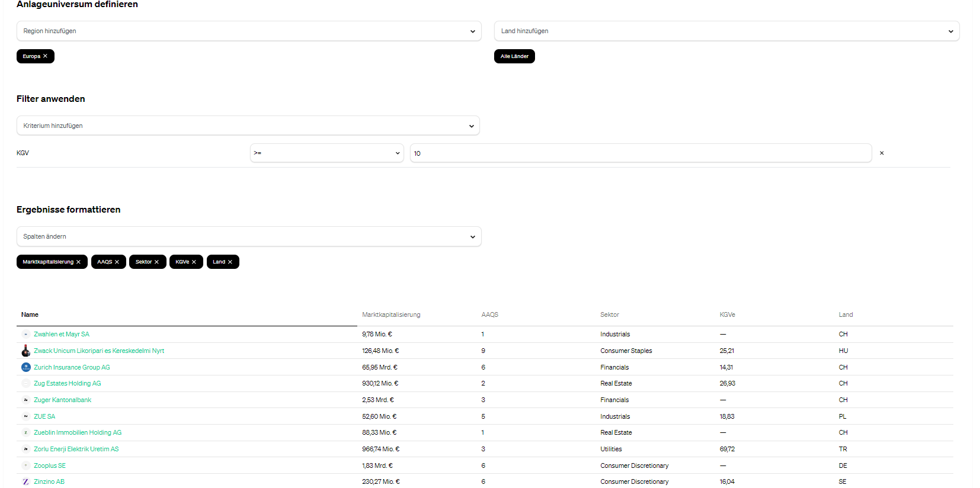Sort by Sektor column header

click(609, 314)
